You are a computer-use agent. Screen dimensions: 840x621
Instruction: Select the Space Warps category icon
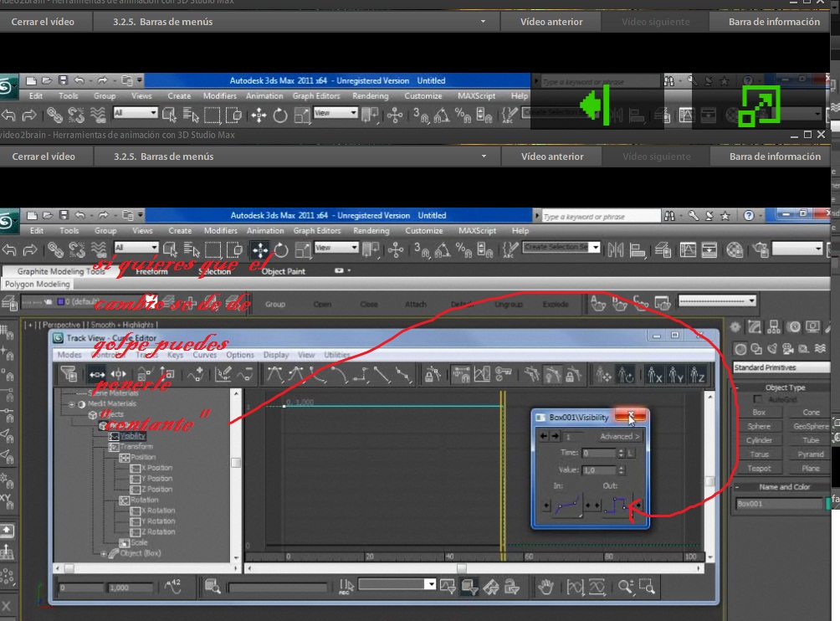820,349
